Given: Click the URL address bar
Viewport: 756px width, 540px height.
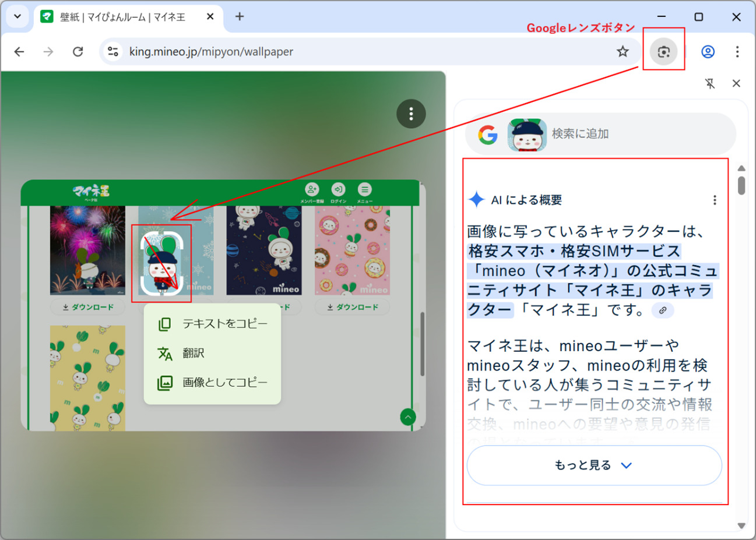Looking at the screenshot, I should pyautogui.click(x=371, y=52).
